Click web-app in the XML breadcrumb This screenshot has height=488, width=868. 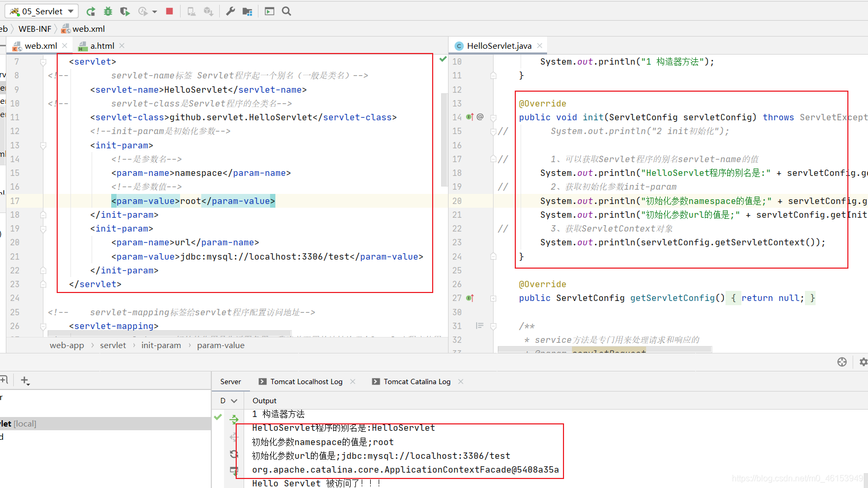[67, 345]
